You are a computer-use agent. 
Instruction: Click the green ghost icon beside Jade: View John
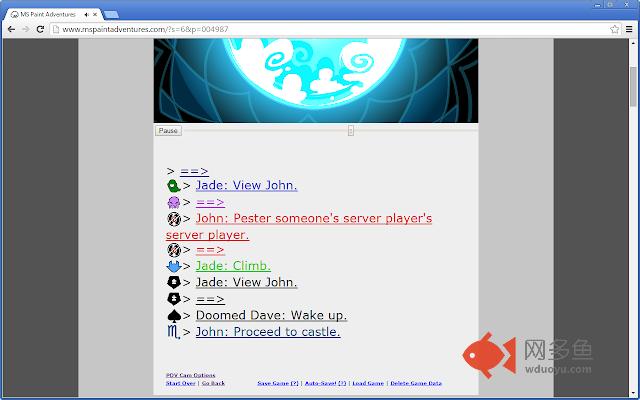tap(174, 186)
